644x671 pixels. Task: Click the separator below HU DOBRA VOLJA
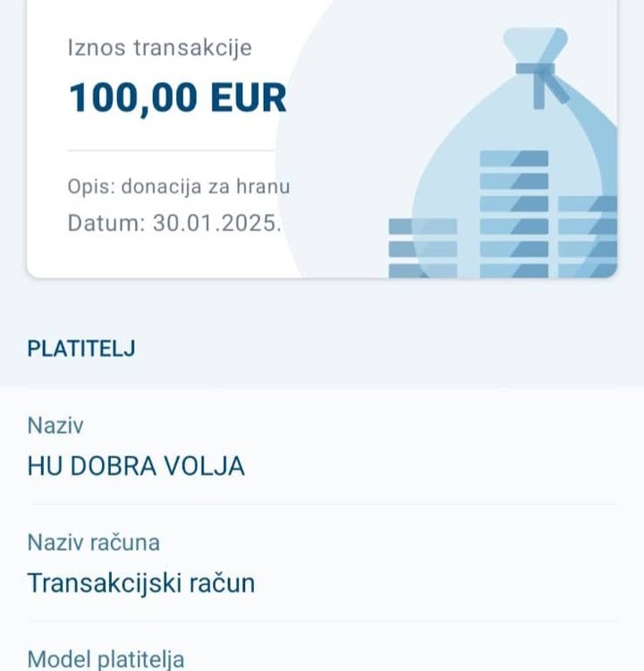pos(323,505)
